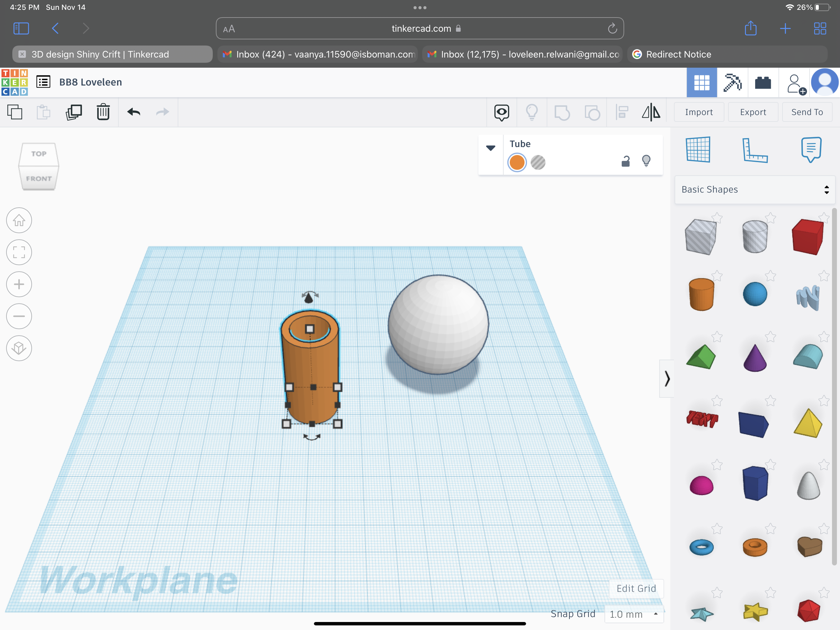Select the Workplane tool

[698, 149]
